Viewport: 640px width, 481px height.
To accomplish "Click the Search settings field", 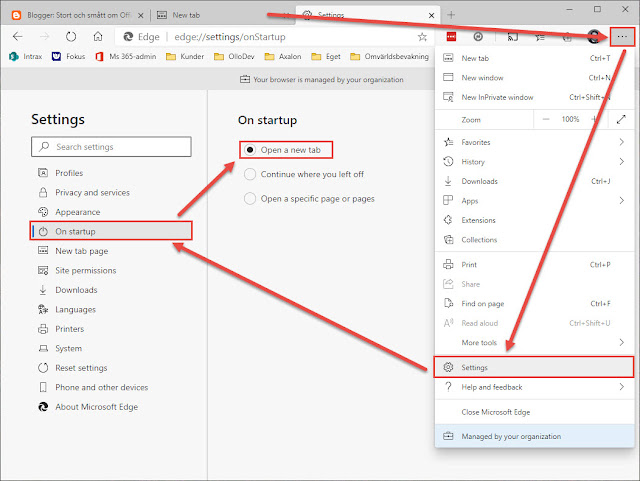I will pos(111,147).
